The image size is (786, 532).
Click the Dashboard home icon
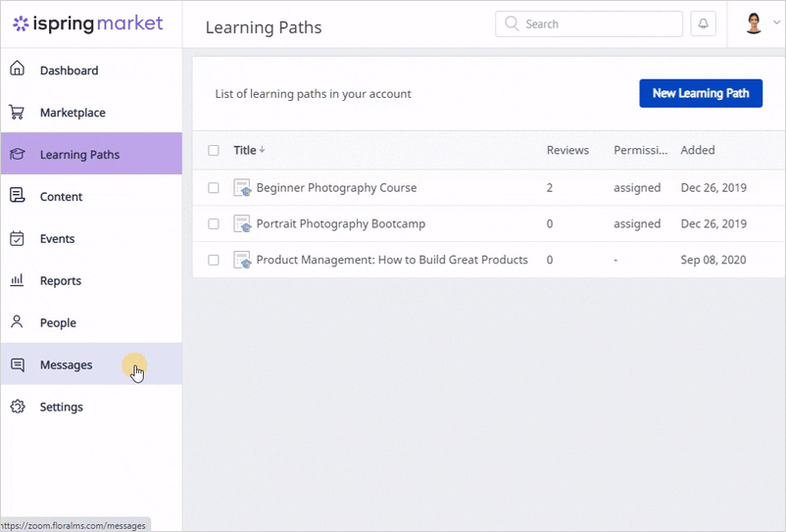coord(17,68)
